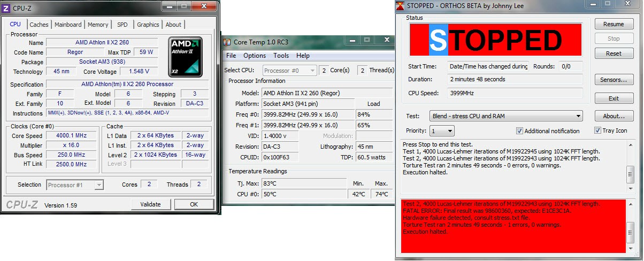Open Sensors... in ORTHOS
This screenshot has height=261, width=644.
click(614, 80)
